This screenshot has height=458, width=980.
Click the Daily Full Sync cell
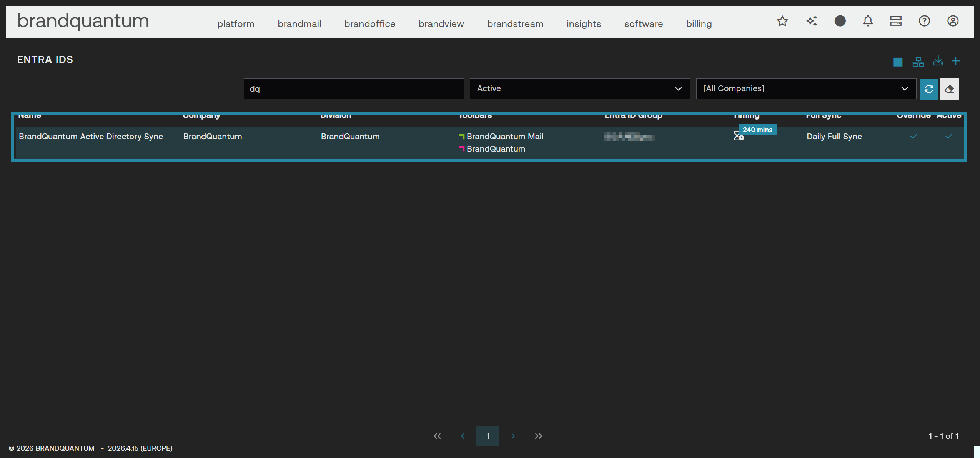(x=834, y=137)
